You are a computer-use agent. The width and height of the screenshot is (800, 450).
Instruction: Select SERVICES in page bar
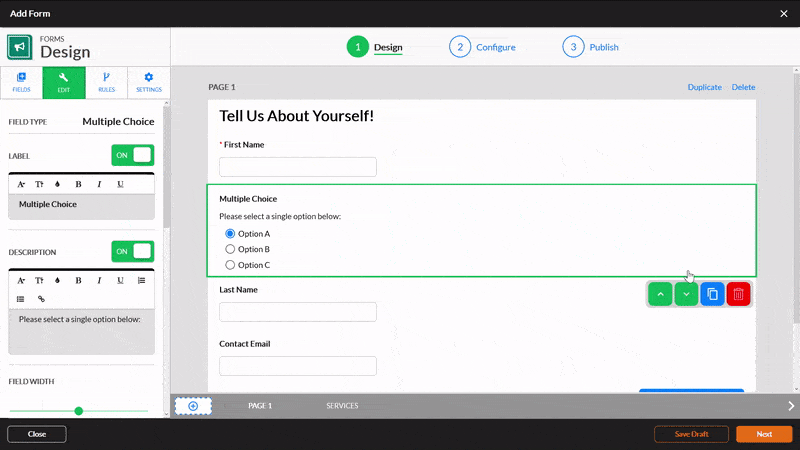[x=342, y=406]
